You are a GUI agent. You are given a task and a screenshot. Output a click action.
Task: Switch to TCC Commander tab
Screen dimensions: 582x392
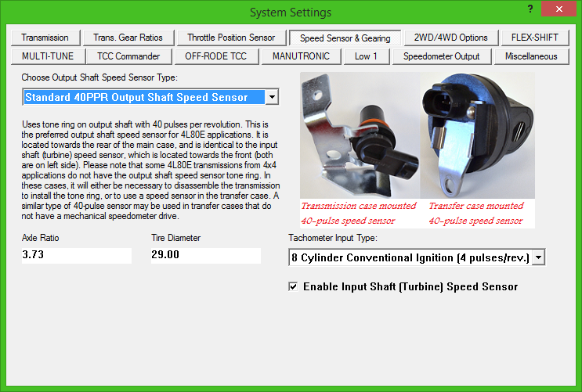click(128, 56)
